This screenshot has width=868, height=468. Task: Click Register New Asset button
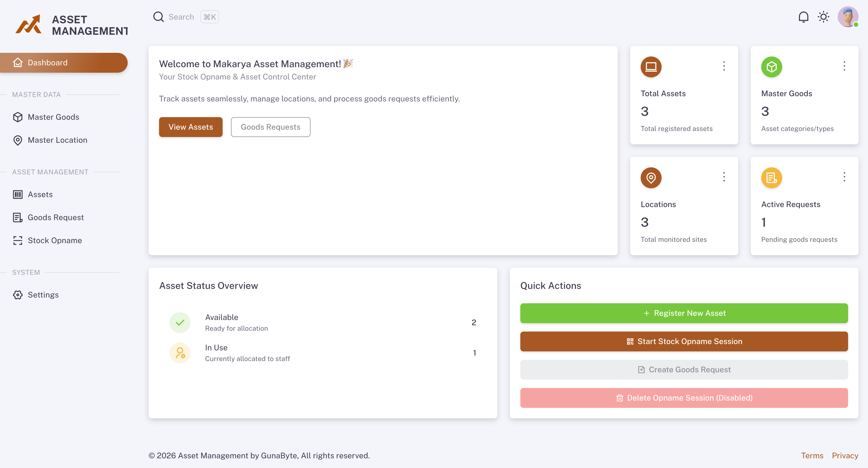pos(684,313)
